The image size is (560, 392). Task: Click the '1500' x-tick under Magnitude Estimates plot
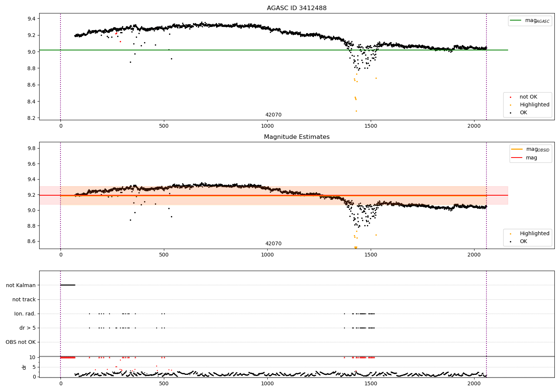click(x=371, y=255)
